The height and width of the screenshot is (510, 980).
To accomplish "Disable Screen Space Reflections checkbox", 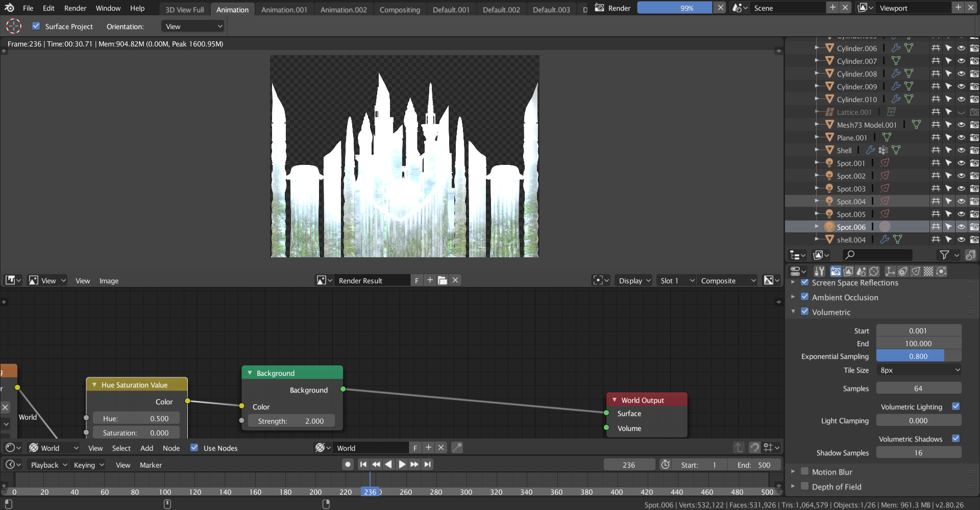I will tap(805, 282).
